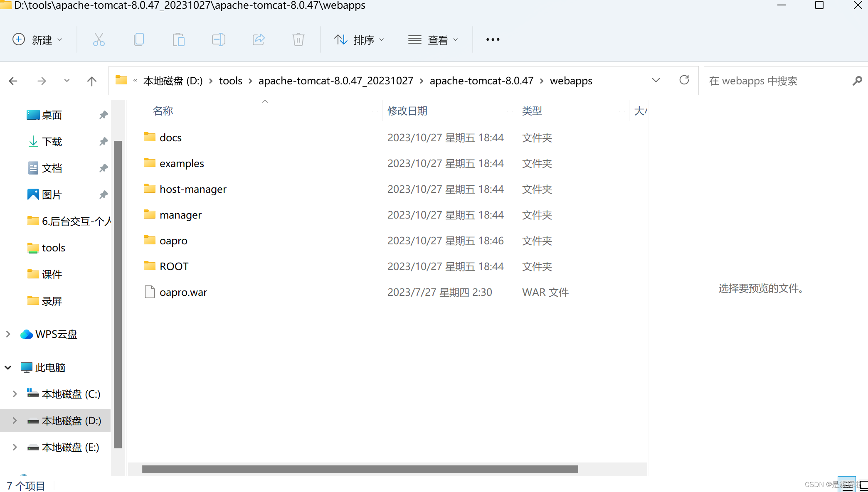Viewport: 868px width, 492px height.
Task: Select the Cut icon in the toolbar
Action: 99,39
